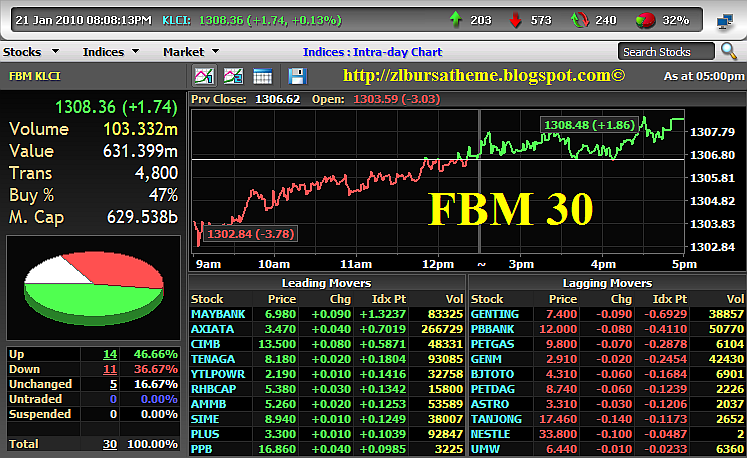Select GENTING in Lagging Movers
This screenshot has width=747, height=458.
[x=495, y=314]
